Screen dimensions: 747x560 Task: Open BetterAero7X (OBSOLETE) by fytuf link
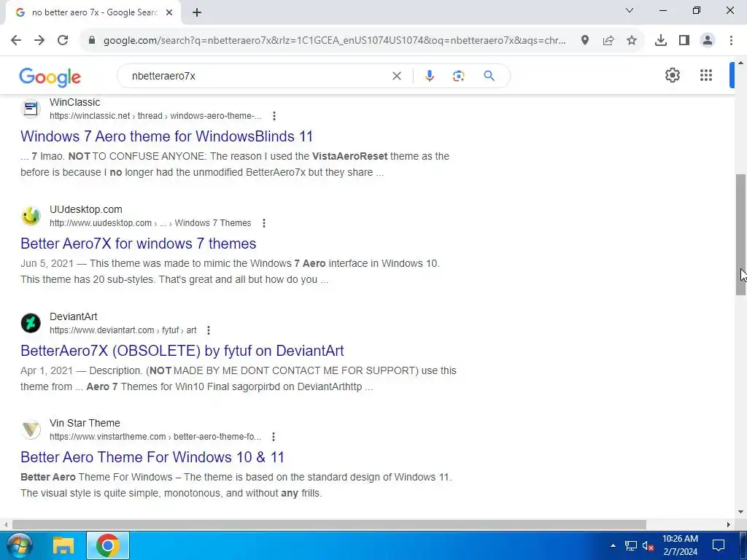coord(182,351)
